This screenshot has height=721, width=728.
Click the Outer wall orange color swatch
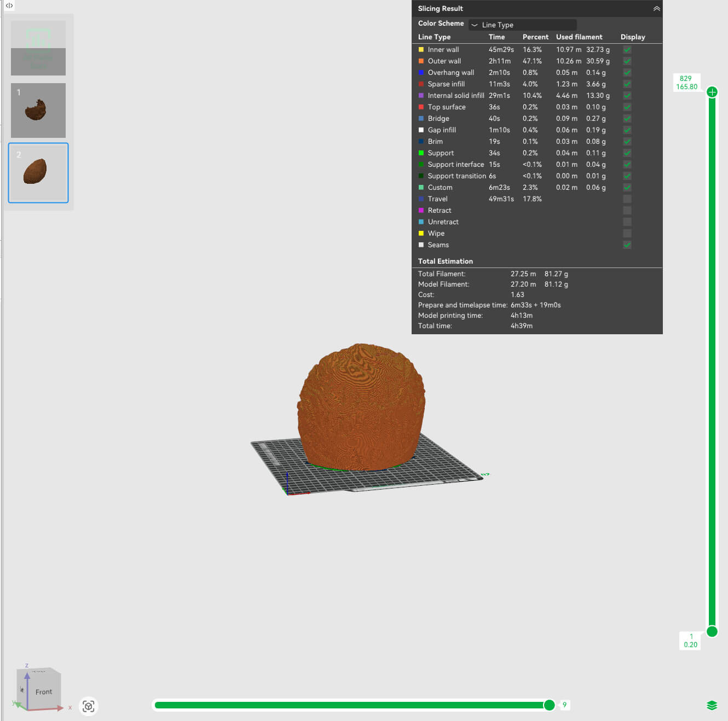tap(421, 61)
